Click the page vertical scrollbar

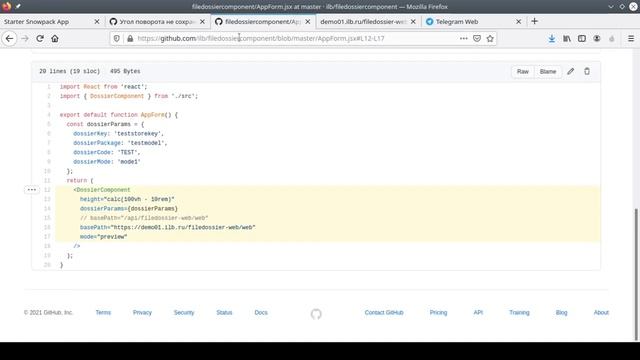coord(636,273)
